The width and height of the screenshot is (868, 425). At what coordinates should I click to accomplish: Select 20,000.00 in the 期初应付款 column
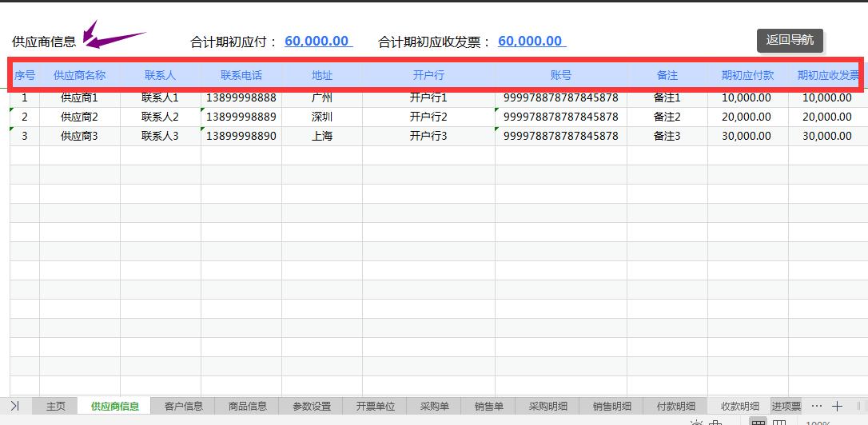pos(747,117)
